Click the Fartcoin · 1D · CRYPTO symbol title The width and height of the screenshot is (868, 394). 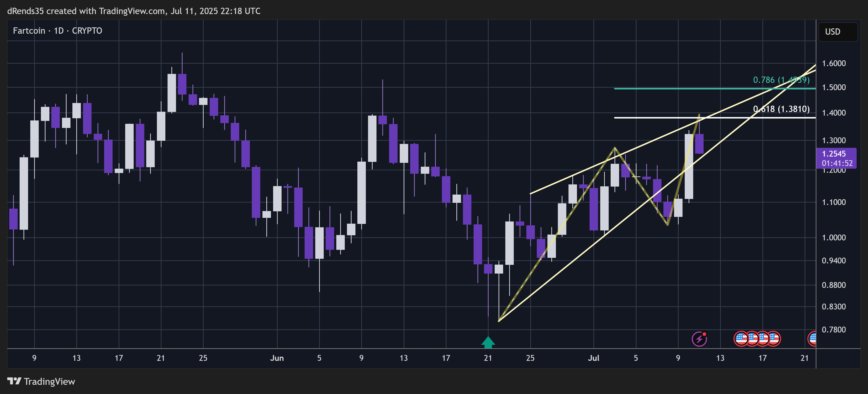57,31
